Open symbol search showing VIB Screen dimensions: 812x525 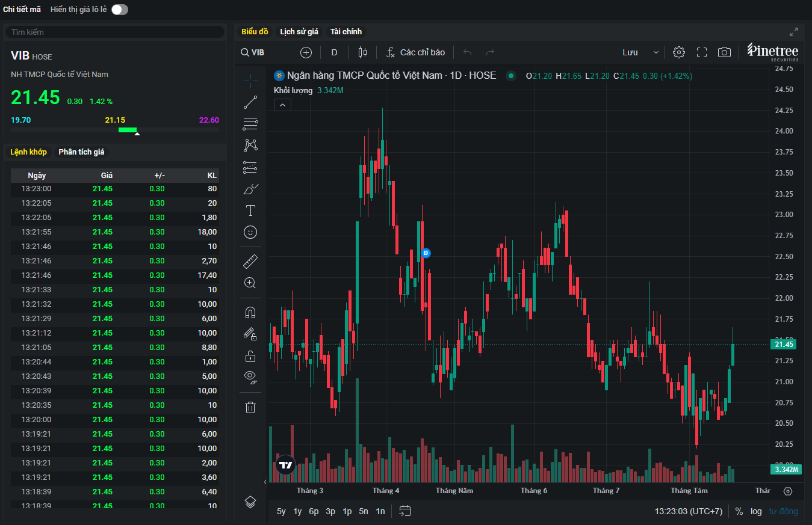tap(253, 52)
